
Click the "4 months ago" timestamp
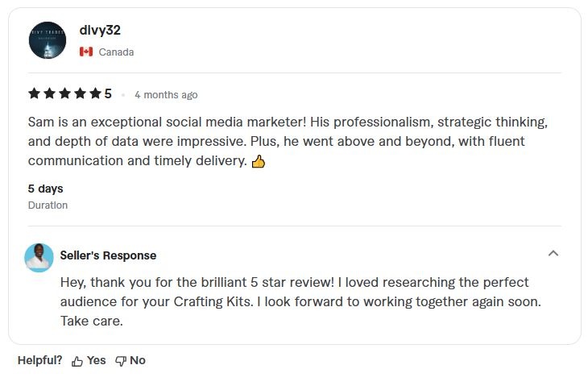pyautogui.click(x=166, y=95)
